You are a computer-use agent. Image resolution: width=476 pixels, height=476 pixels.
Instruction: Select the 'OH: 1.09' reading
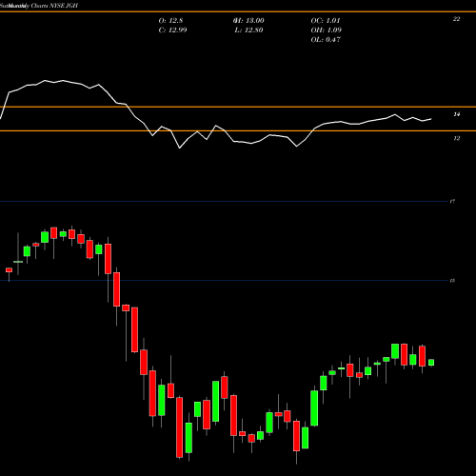pos(327,30)
